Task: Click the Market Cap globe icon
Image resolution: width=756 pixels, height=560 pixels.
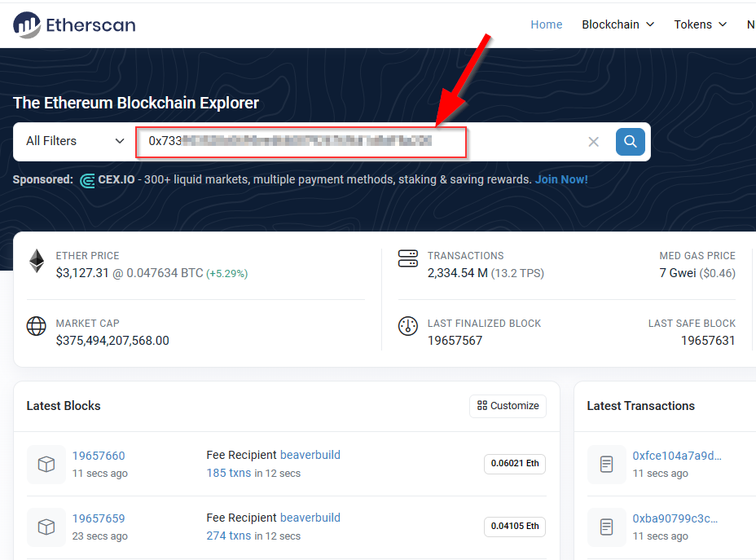Action: [x=36, y=326]
